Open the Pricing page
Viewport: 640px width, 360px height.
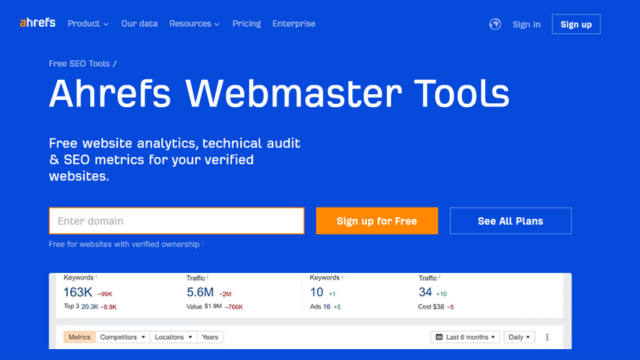pos(247,24)
